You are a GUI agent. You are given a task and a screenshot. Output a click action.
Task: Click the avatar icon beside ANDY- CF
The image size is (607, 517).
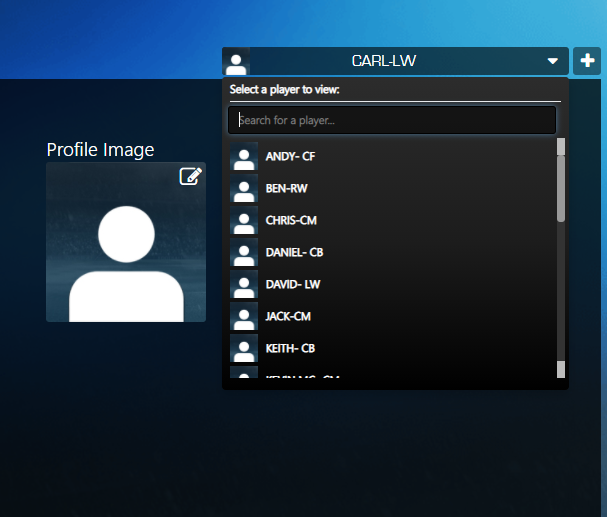pos(244,156)
